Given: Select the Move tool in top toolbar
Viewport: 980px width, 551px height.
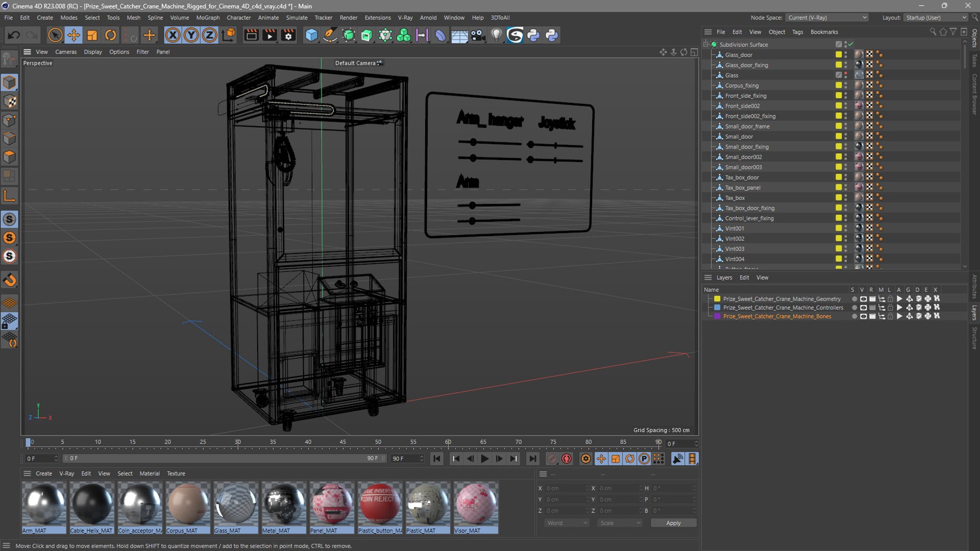Looking at the screenshot, I should (73, 35).
